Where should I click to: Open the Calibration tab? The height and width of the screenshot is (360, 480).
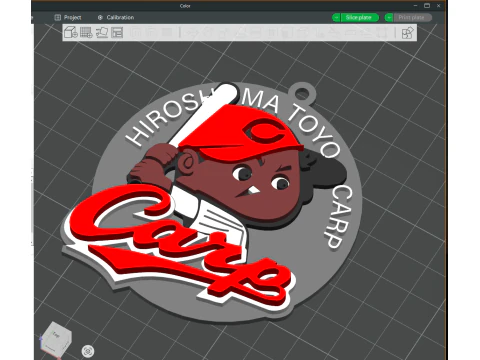coord(116,17)
